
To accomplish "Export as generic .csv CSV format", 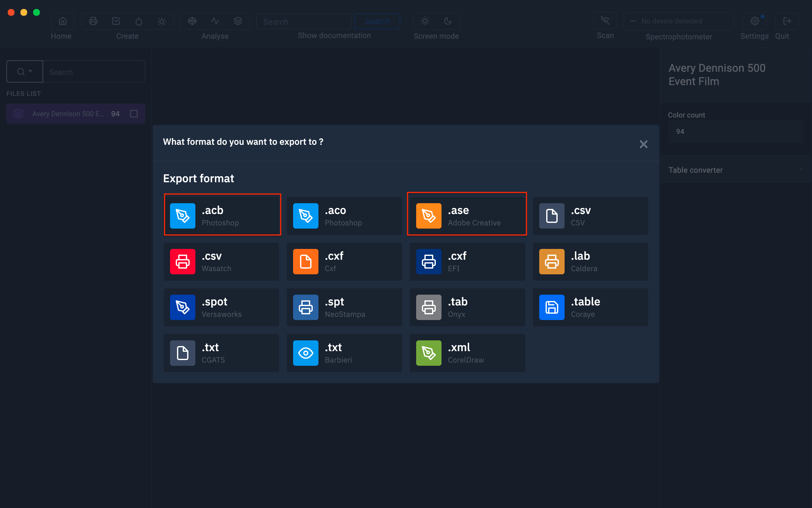I will (590, 216).
